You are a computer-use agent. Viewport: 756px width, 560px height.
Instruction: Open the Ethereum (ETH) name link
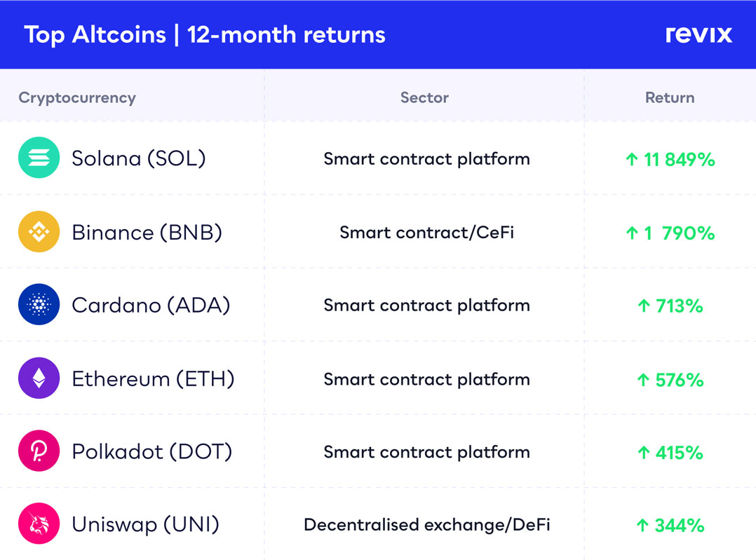153,379
